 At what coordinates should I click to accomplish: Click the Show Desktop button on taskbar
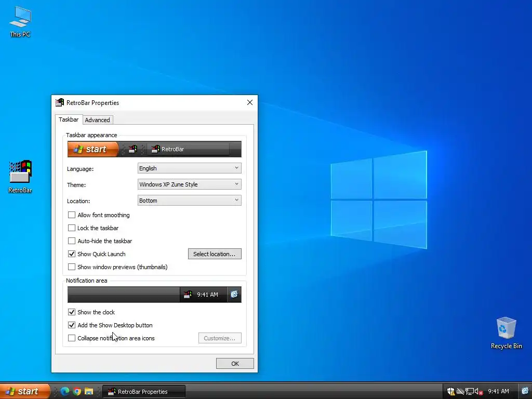pos(525,391)
